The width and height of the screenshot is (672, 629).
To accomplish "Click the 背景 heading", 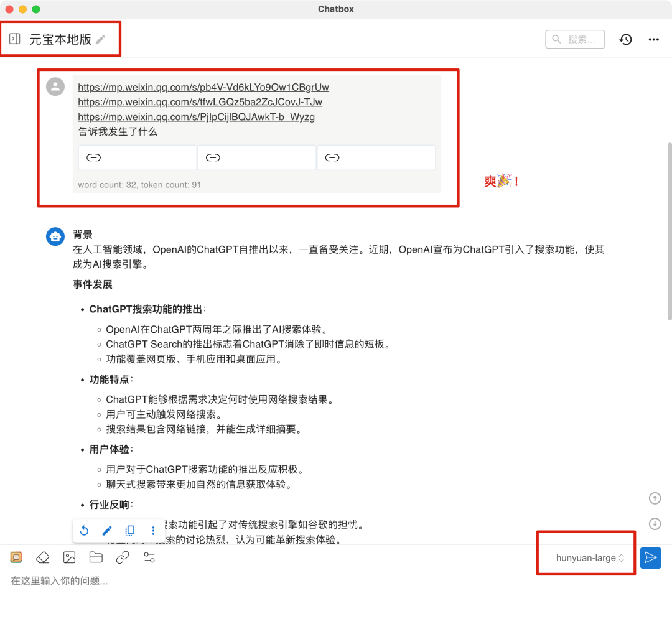I will (82, 235).
